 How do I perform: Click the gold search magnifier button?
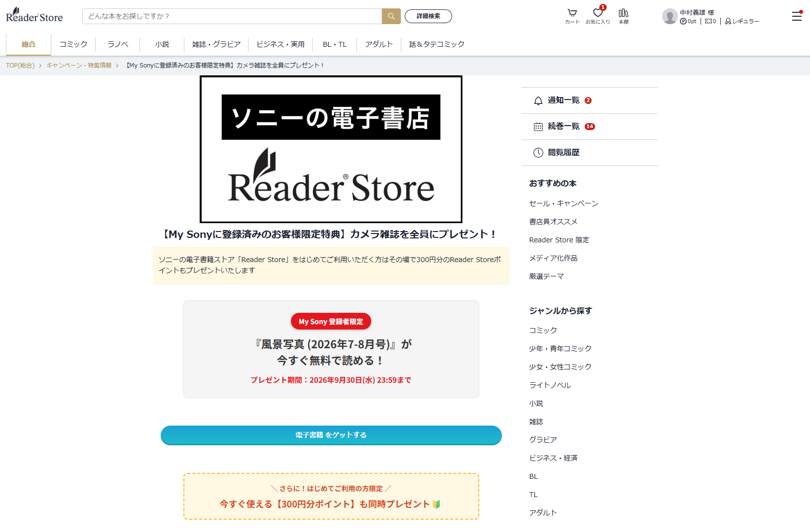tap(391, 16)
